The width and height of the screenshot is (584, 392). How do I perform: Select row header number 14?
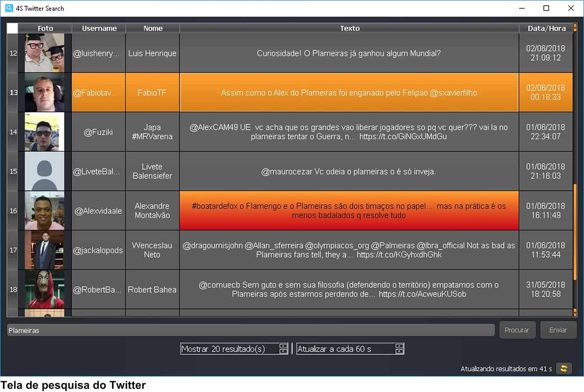[13, 132]
